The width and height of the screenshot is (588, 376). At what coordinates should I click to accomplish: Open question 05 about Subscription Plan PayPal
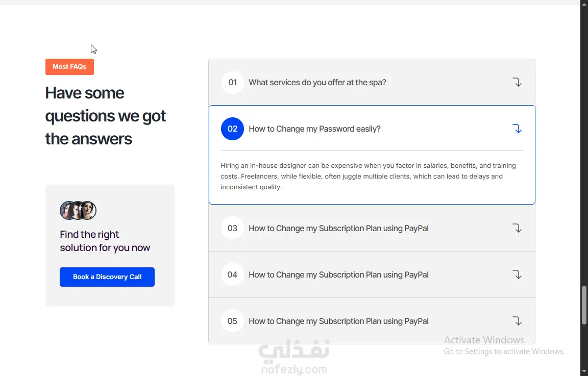click(x=338, y=321)
